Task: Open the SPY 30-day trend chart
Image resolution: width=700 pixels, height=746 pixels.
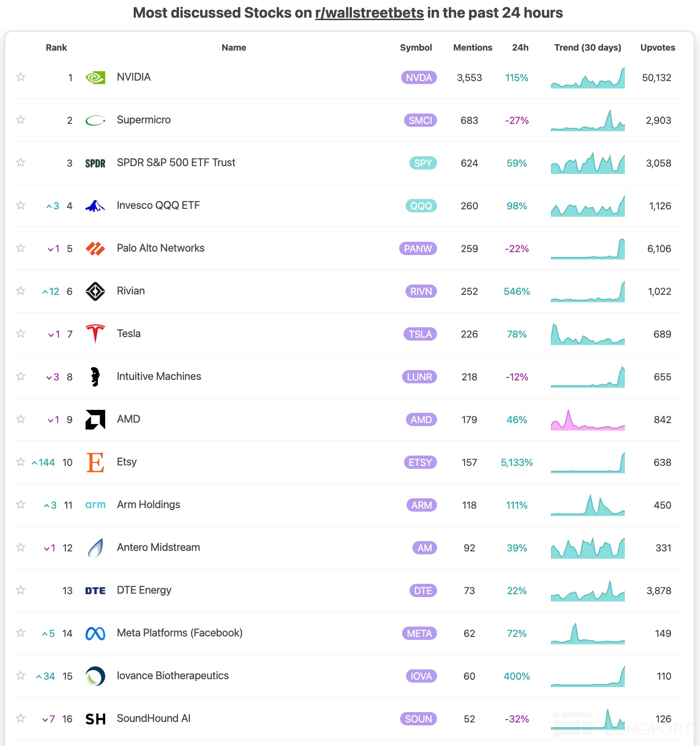Action: 587,163
